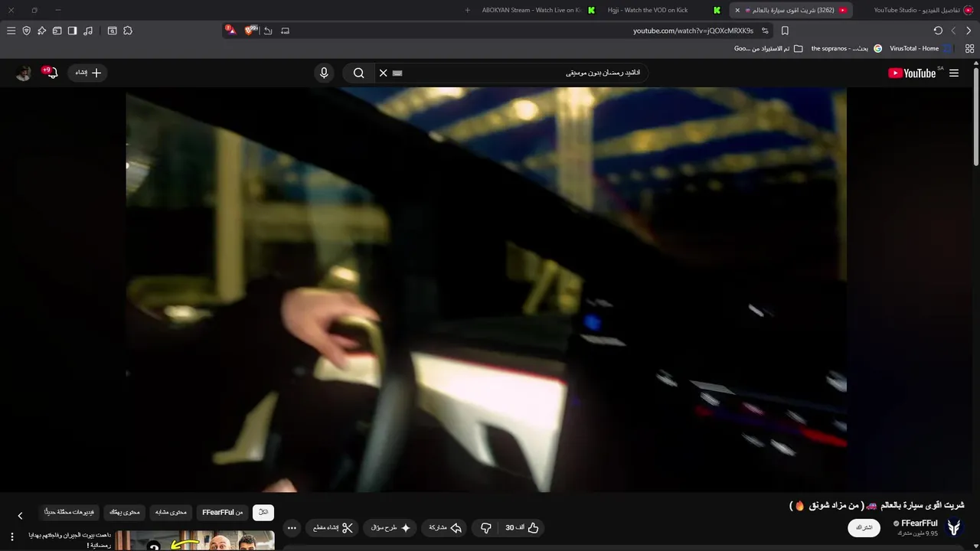
Task: Open FFearFFul channel name link
Action: [920, 523]
